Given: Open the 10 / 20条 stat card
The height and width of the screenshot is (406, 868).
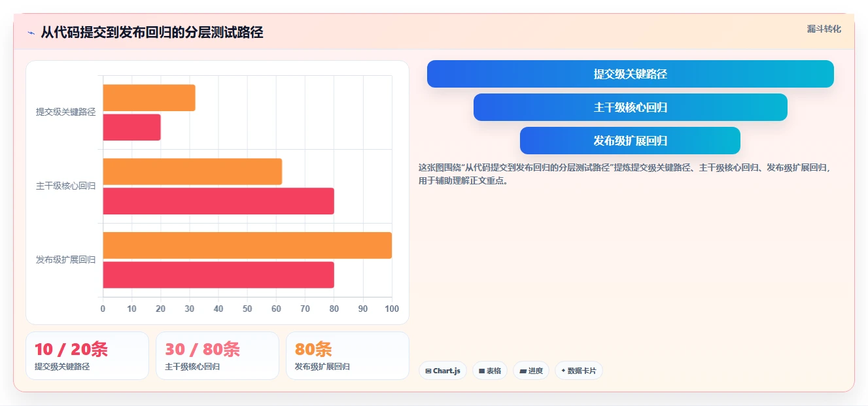Looking at the screenshot, I should coord(88,356).
